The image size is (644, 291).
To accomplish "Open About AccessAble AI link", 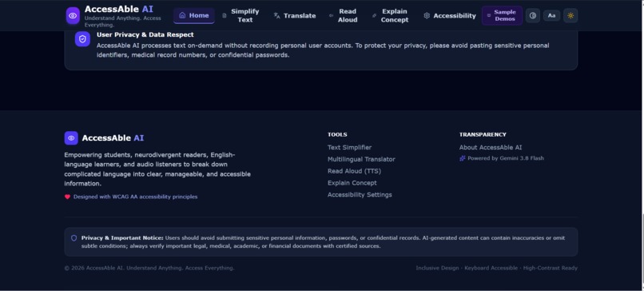I will point(491,147).
